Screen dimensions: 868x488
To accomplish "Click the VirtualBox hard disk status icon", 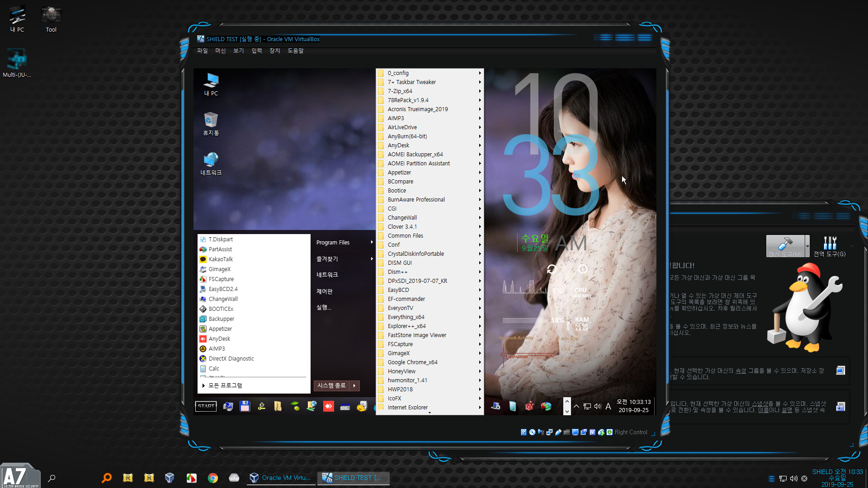I will pyautogui.click(x=524, y=432).
